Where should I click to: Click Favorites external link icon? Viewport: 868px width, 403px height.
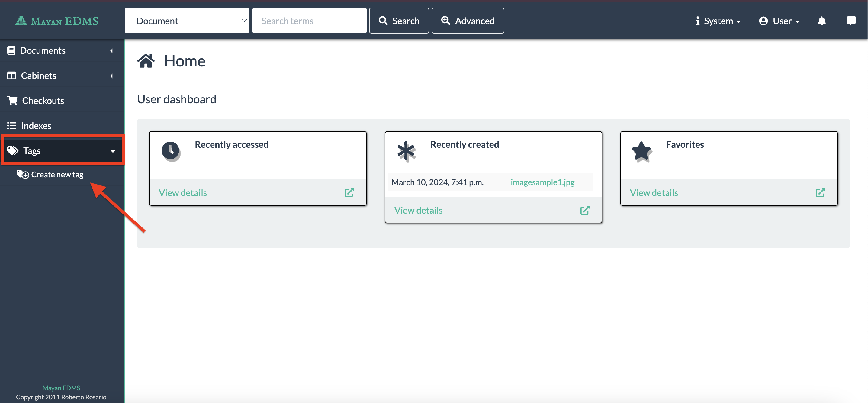tap(820, 192)
